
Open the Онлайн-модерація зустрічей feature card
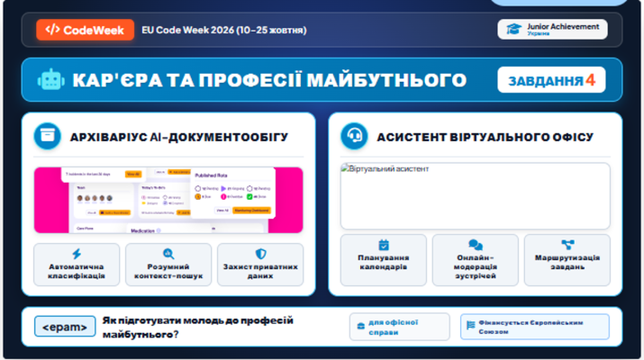pyautogui.click(x=476, y=260)
